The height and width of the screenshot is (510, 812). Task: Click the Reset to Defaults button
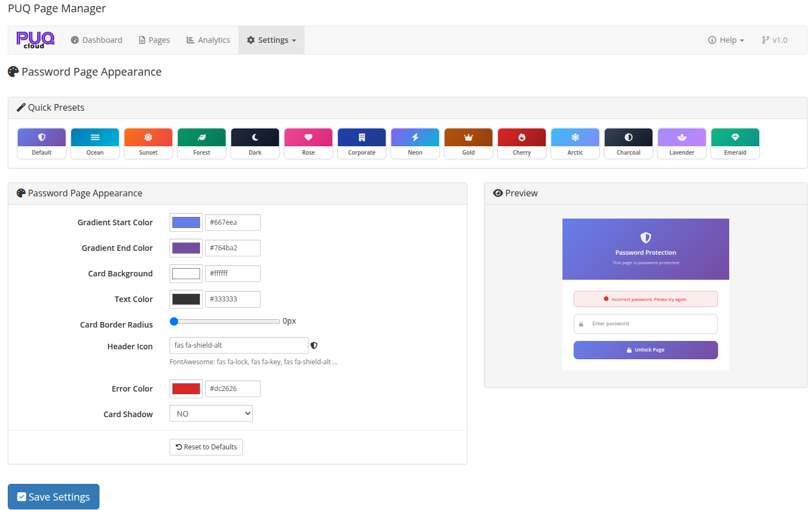tap(206, 447)
